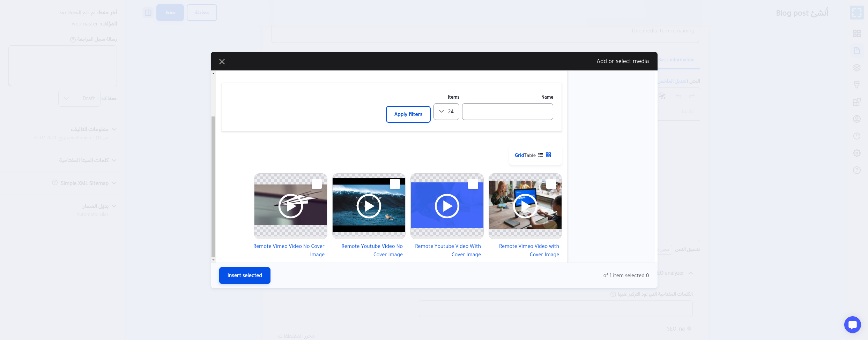
Task: Open the live chat bubble
Action: pyautogui.click(x=852, y=325)
